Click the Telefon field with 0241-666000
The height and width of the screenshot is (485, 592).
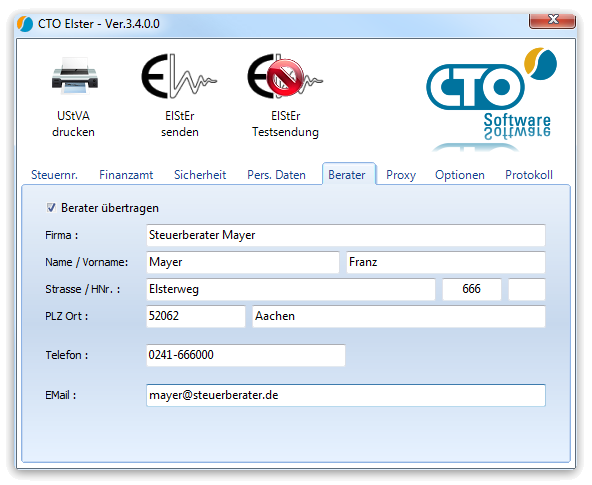[246, 355]
